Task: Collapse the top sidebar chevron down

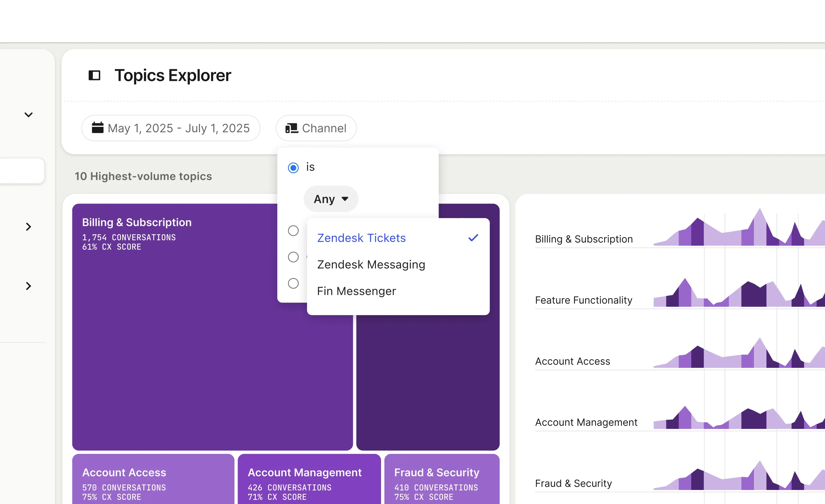Action: click(28, 115)
